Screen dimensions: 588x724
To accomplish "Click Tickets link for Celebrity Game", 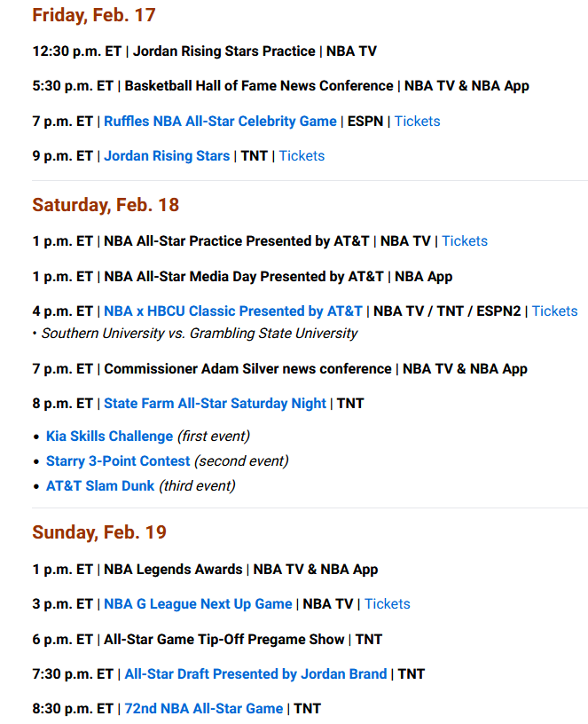I will (417, 122).
